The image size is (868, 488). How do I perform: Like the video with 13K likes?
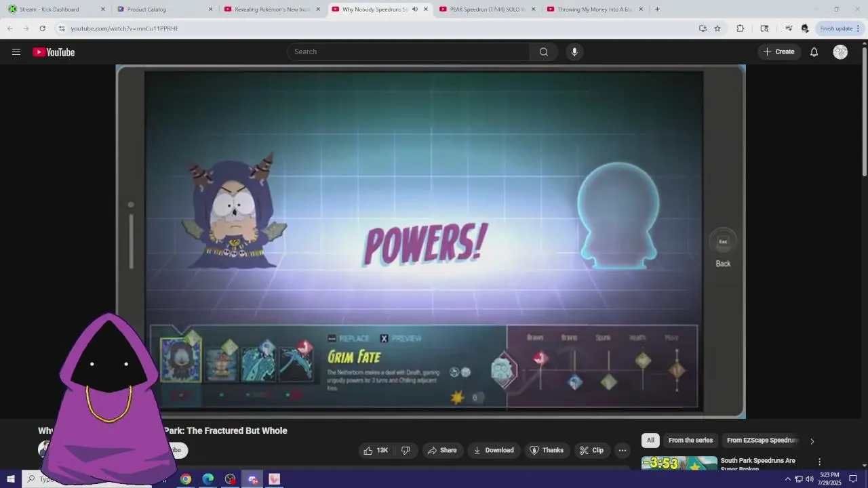[x=376, y=450]
